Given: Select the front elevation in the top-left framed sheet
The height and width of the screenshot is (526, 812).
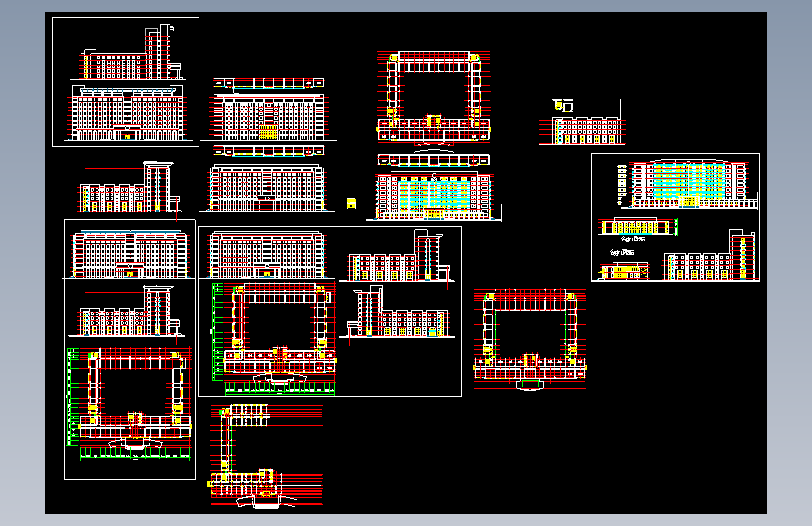Looking at the screenshot, I should point(128,113).
